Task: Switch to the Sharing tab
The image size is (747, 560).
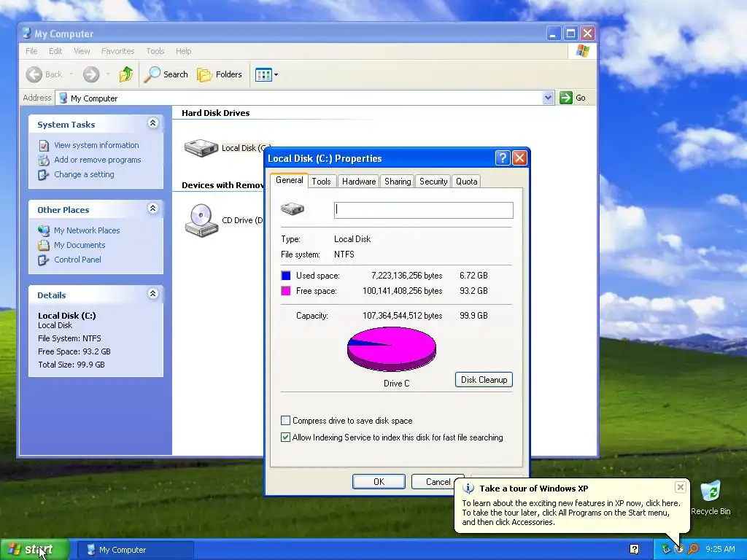Action: (x=398, y=182)
